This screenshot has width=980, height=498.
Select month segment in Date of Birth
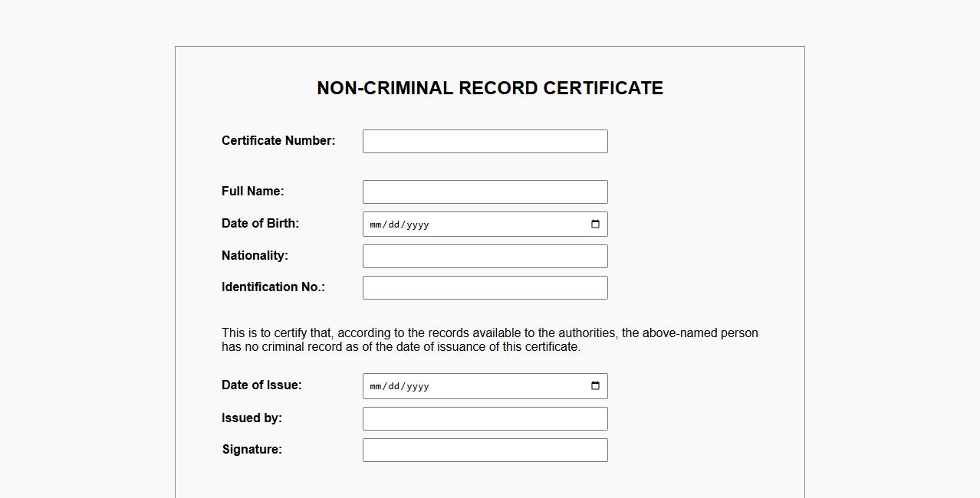click(x=376, y=224)
